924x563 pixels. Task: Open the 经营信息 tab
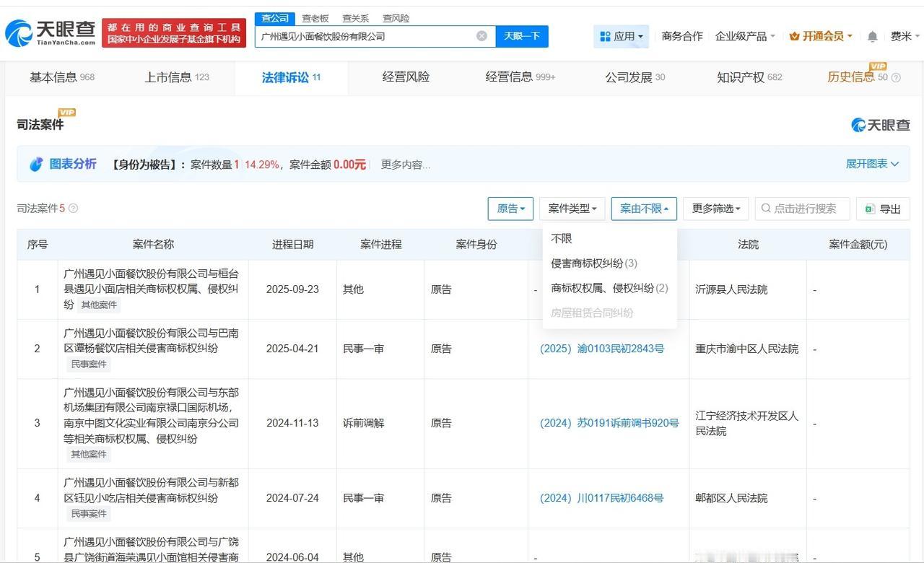pyautogui.click(x=520, y=77)
